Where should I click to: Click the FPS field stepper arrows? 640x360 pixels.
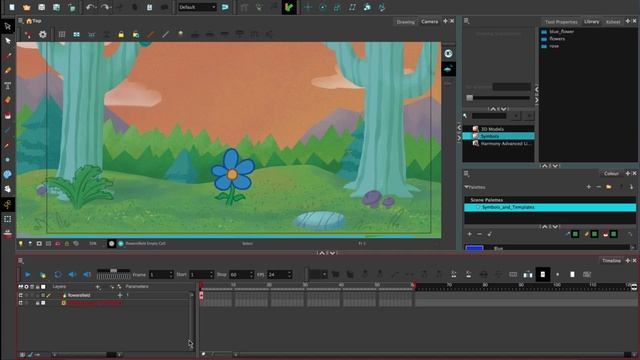289,275
